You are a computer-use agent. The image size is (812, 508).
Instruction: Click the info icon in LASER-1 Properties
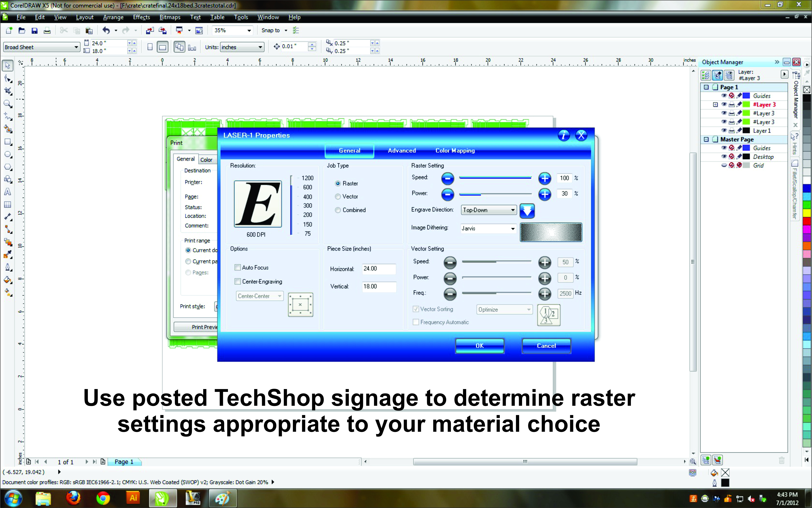pyautogui.click(x=564, y=135)
